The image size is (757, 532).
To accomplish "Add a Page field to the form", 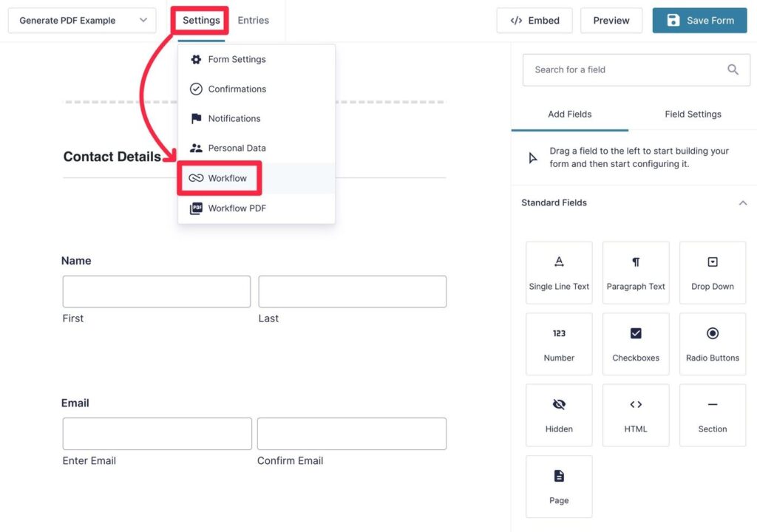I will coord(559,486).
